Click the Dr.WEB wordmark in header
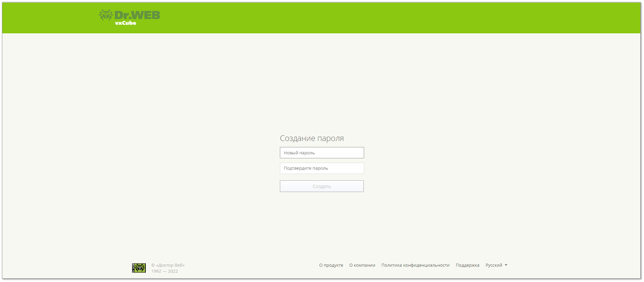The width and height of the screenshot is (644, 282). pyautogui.click(x=137, y=15)
